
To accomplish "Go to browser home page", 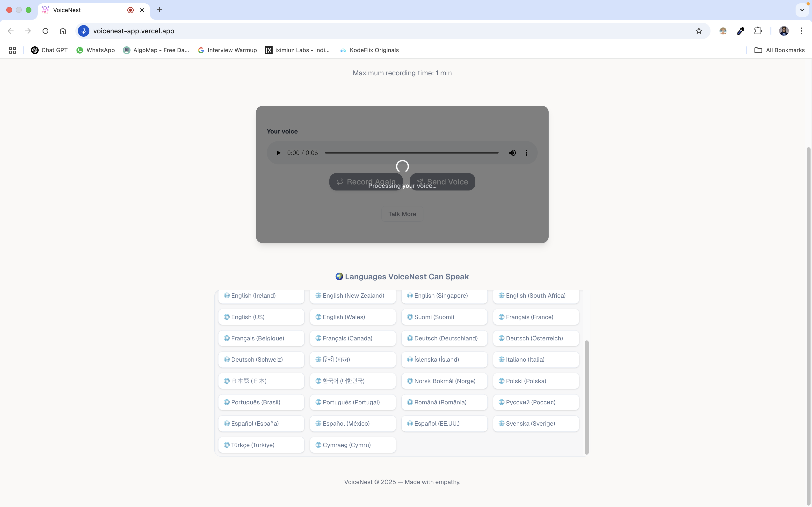I will pos(63,31).
